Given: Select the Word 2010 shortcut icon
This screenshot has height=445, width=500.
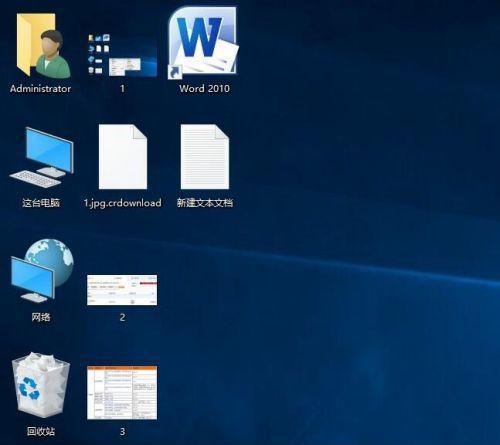Looking at the screenshot, I should click(203, 42).
